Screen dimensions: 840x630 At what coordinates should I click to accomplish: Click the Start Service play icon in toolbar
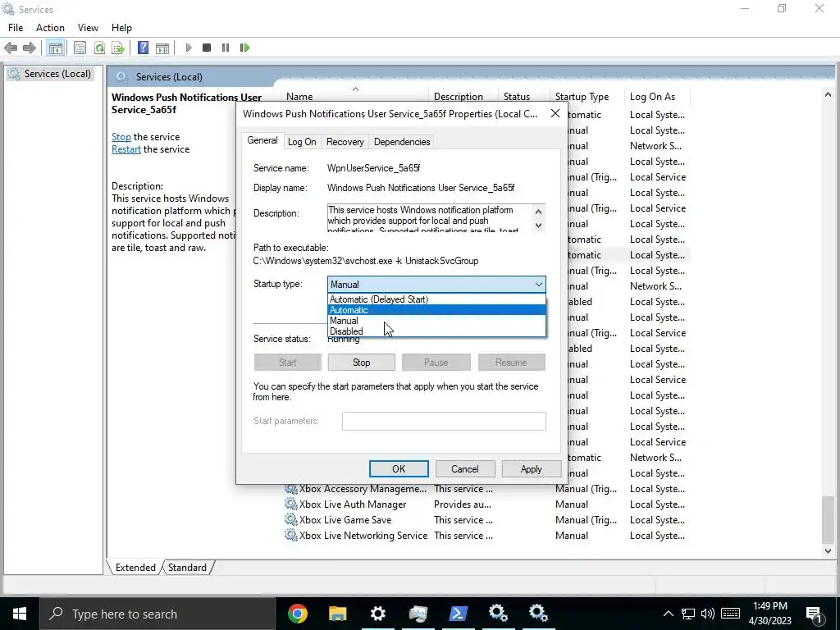tap(189, 48)
